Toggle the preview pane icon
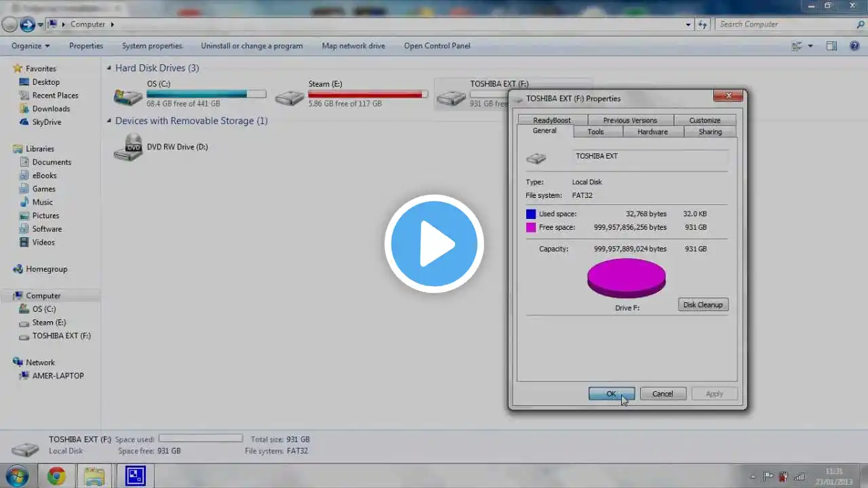This screenshot has height=488, width=868. coord(831,45)
